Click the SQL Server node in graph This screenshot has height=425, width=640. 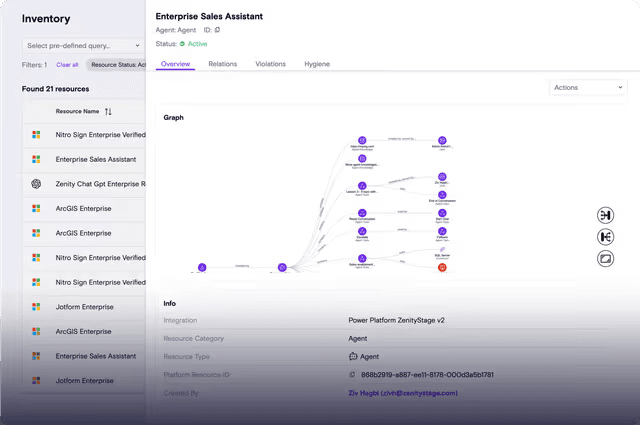442,250
